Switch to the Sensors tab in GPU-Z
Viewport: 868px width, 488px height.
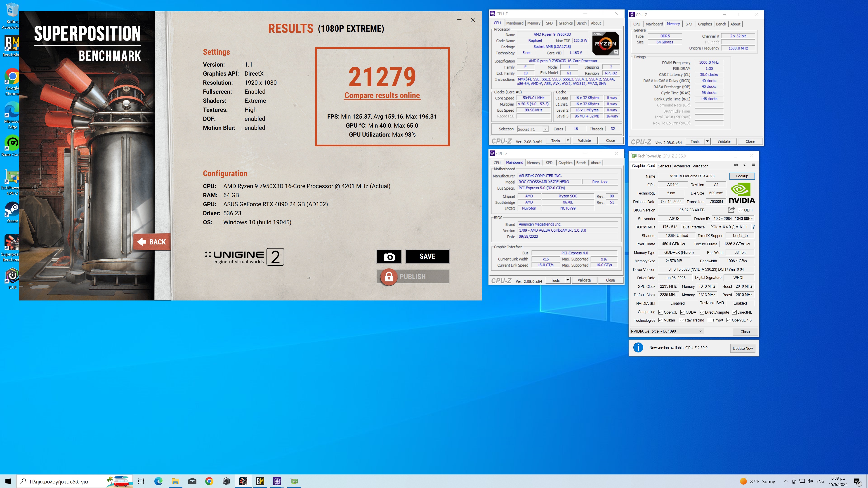(x=664, y=166)
